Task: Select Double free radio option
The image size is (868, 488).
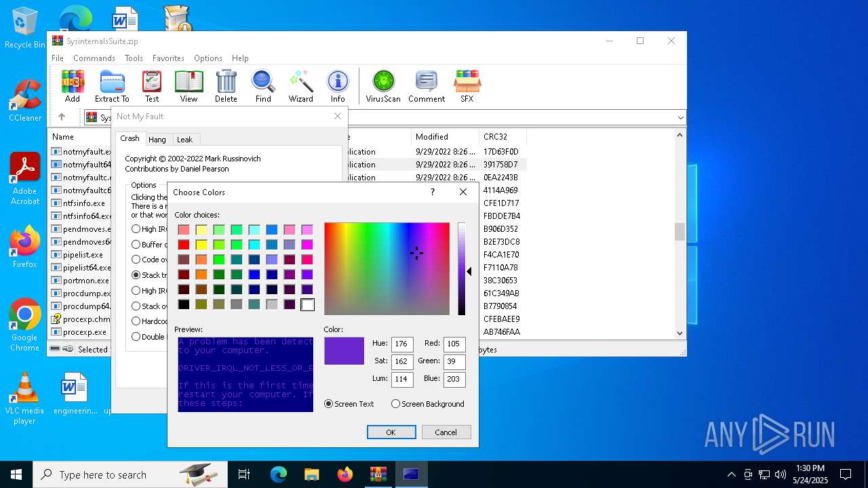Action: (x=136, y=337)
